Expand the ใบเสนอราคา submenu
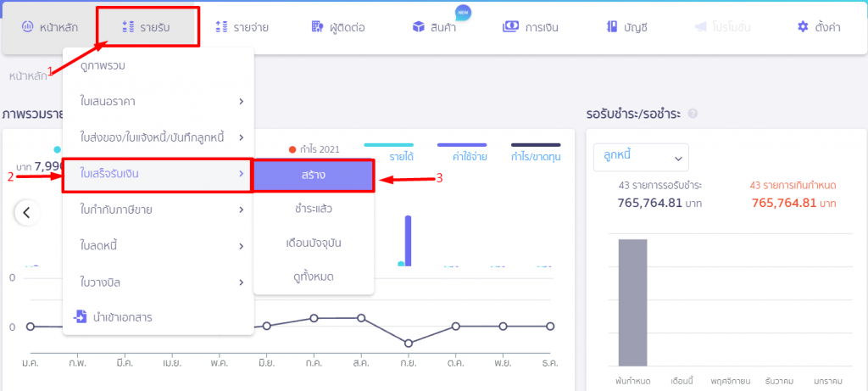Image resolution: width=868 pixels, height=391 pixels. coord(158,102)
